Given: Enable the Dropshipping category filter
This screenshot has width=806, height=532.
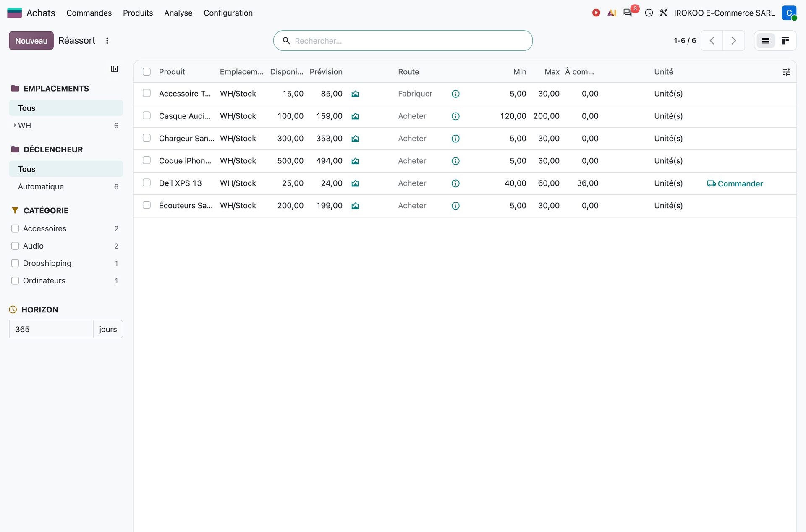Looking at the screenshot, I should (x=15, y=263).
